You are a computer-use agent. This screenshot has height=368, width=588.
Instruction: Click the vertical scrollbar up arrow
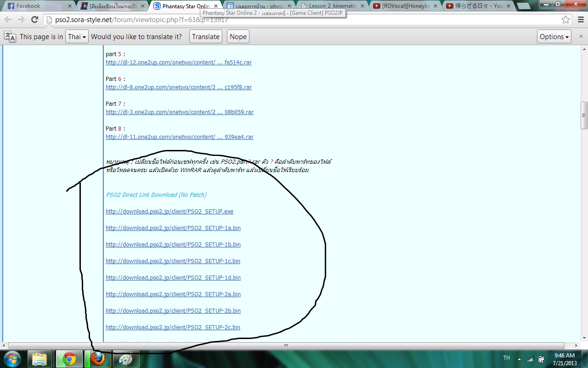pyautogui.click(x=584, y=48)
